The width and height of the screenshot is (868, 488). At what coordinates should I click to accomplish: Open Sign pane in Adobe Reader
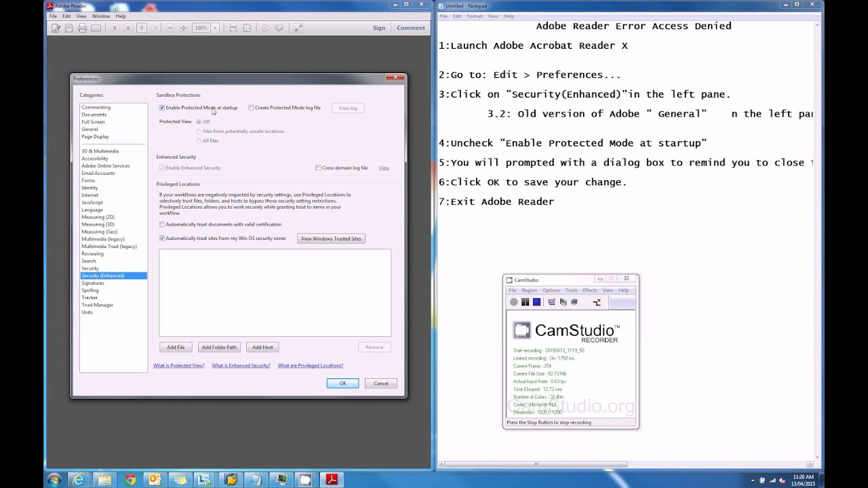tap(379, 28)
